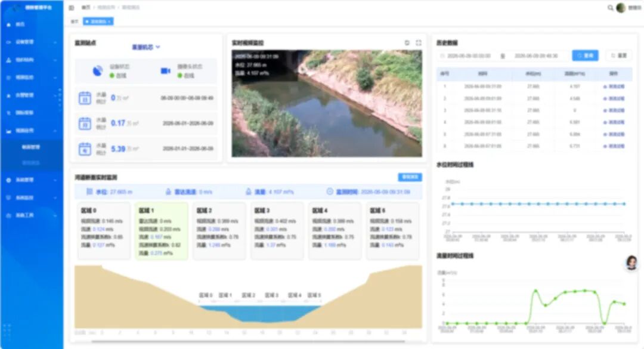The width and height of the screenshot is (644, 349).
Task: Open the detail link in history row 3
Action: pyautogui.click(x=614, y=110)
